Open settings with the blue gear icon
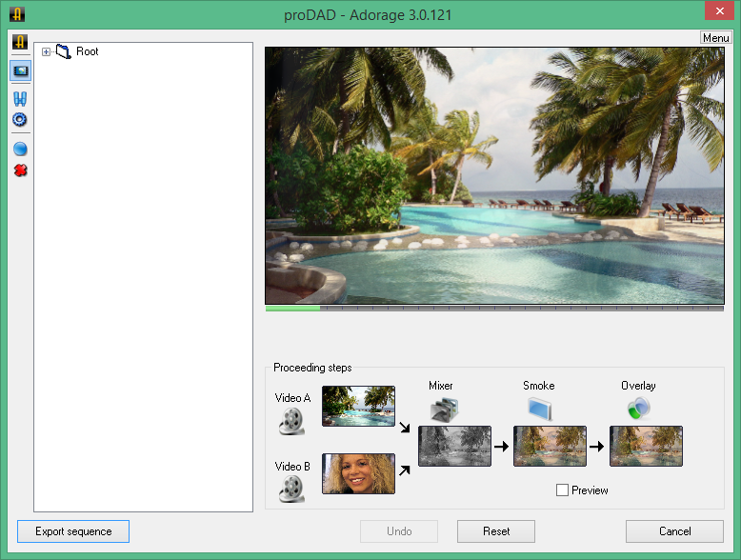Viewport: 741px width, 560px height. click(19, 120)
